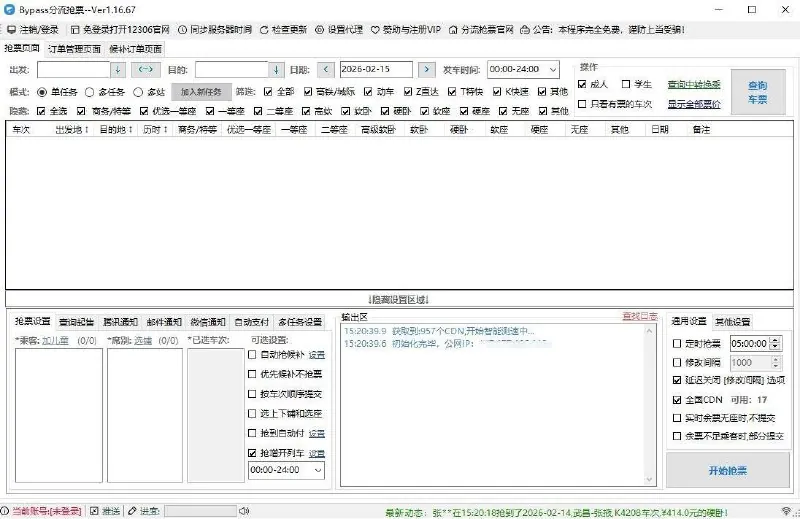This screenshot has width=800, height=519.
Task: Click next date arrow button
Action: point(427,69)
